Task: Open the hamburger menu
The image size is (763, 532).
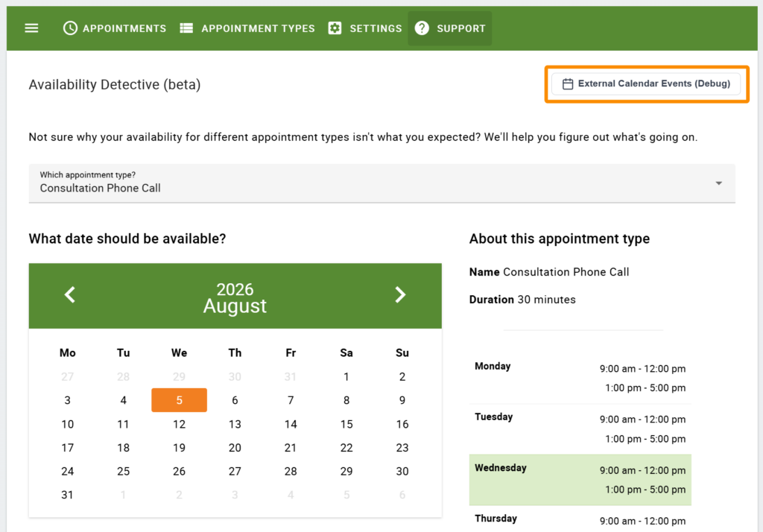Action: point(31,28)
